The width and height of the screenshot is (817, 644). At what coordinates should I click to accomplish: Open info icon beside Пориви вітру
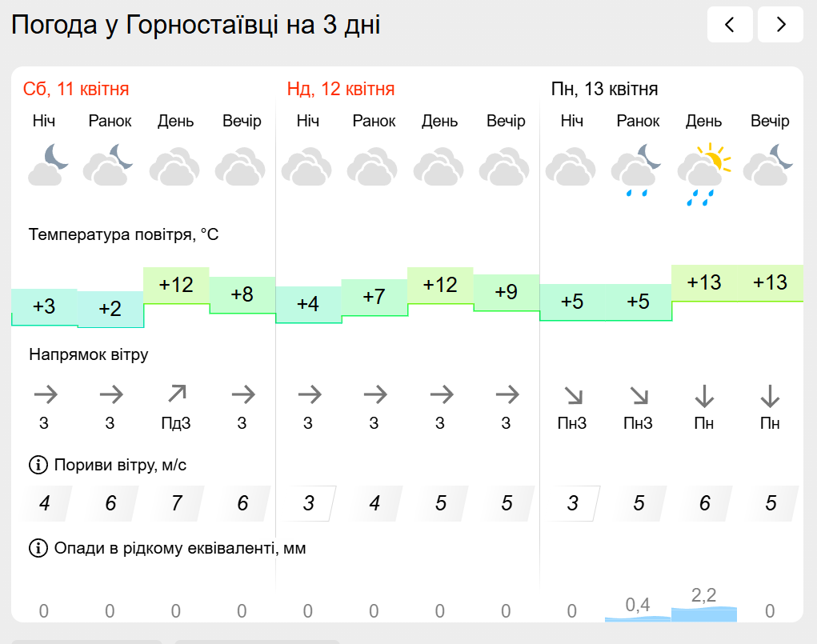coord(38,465)
